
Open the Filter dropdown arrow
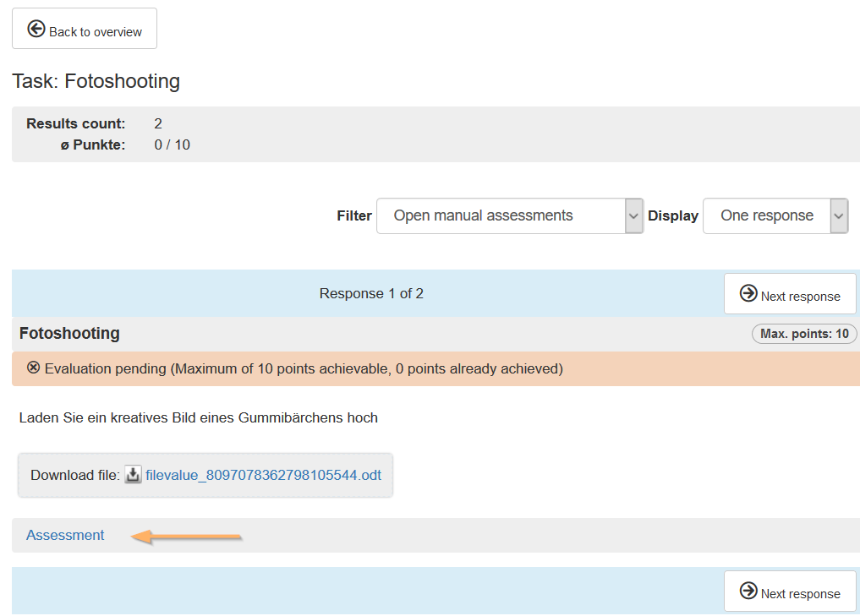click(633, 216)
